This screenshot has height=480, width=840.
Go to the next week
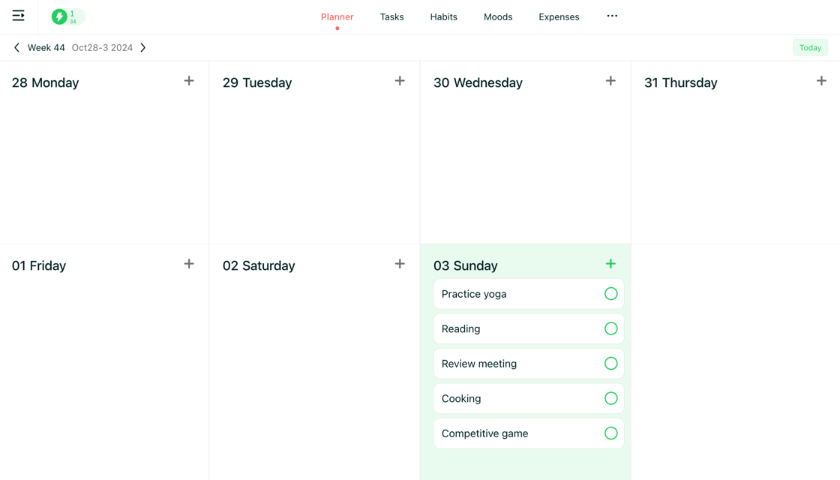(x=143, y=48)
